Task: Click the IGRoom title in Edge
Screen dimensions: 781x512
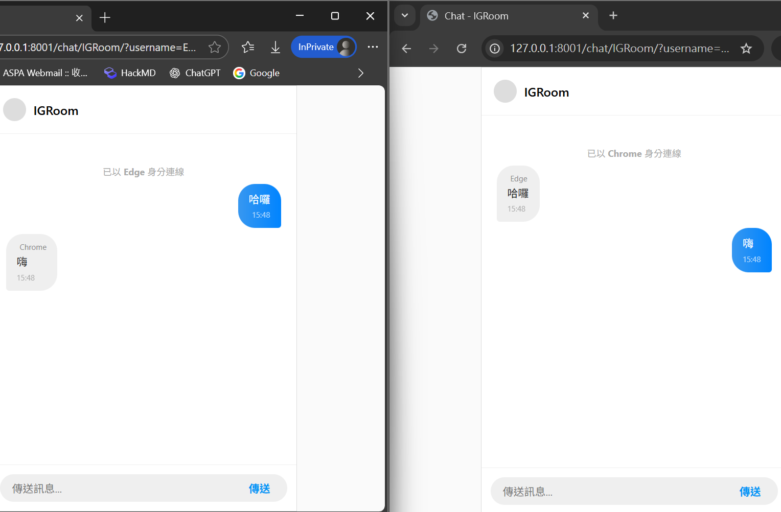Action: tap(56, 111)
